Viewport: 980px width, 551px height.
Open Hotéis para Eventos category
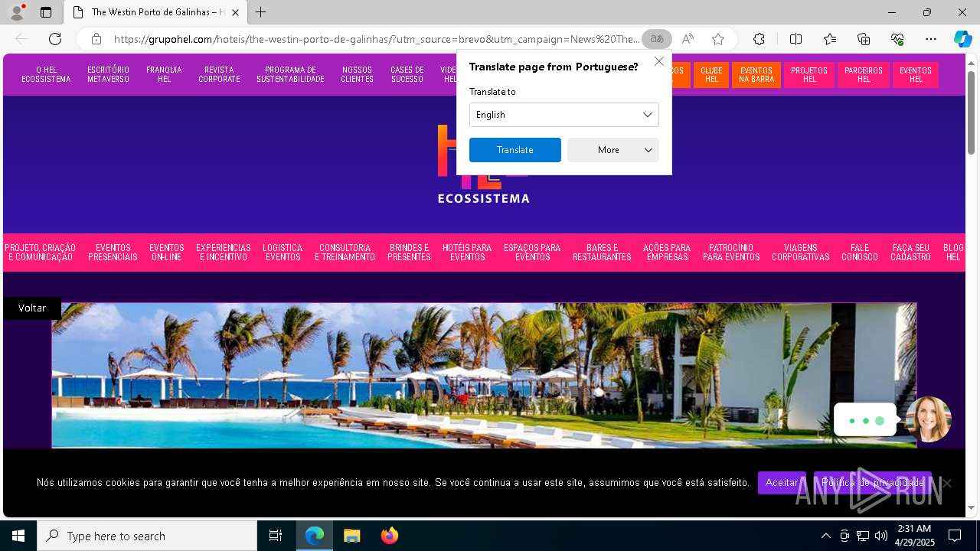click(467, 253)
